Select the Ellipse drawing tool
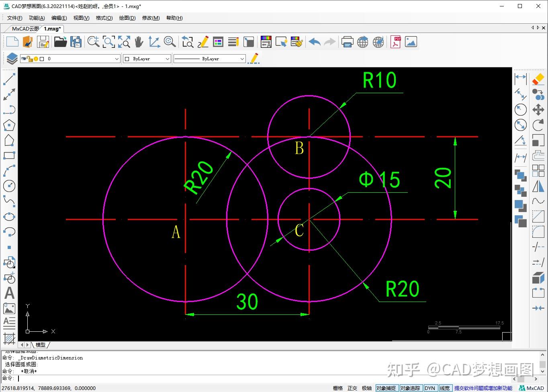The width and height of the screenshot is (548, 392). coord(9,216)
